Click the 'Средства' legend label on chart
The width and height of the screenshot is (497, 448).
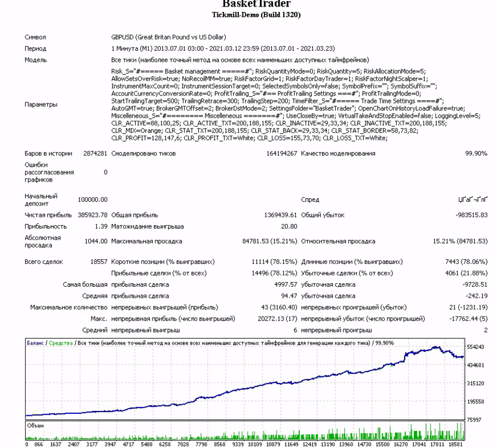pos(61,343)
